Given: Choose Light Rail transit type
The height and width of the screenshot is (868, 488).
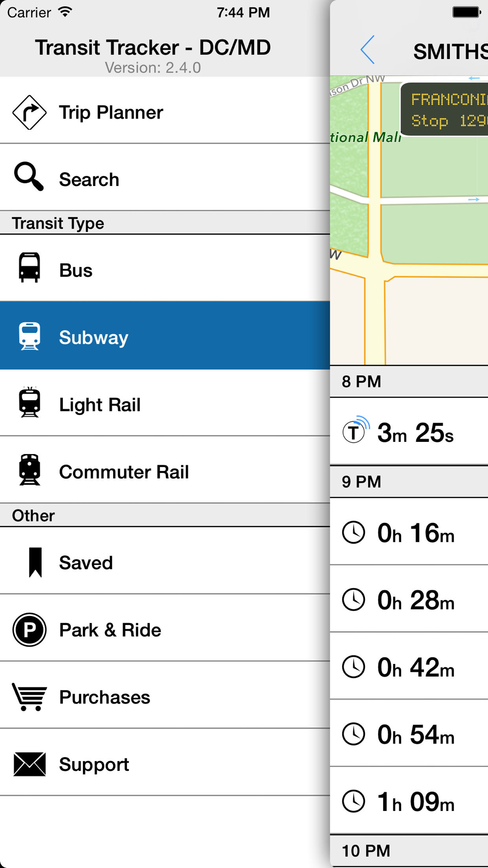Looking at the screenshot, I should pos(100,405).
